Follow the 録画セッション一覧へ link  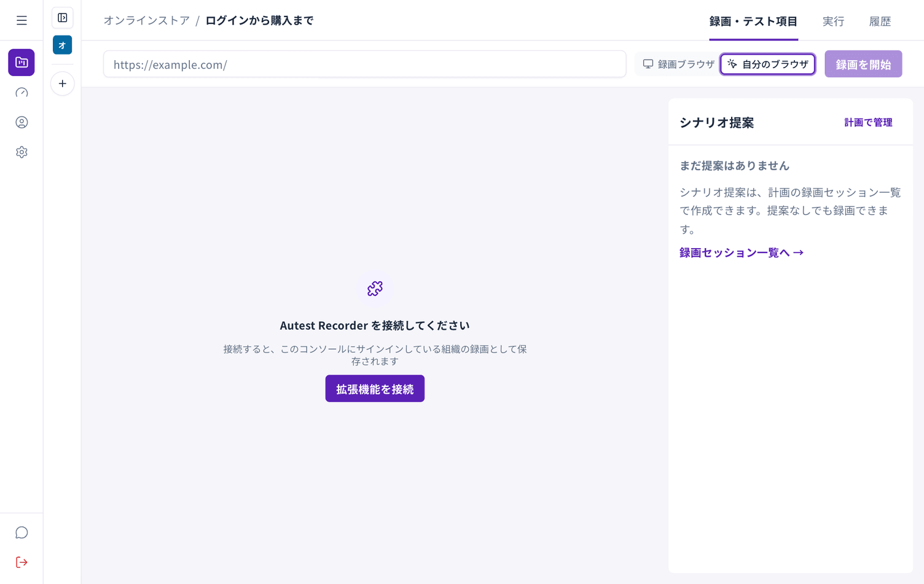coord(742,252)
